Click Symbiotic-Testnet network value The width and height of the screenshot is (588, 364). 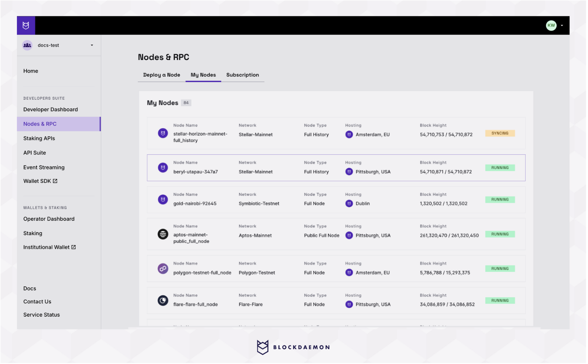pos(259,204)
